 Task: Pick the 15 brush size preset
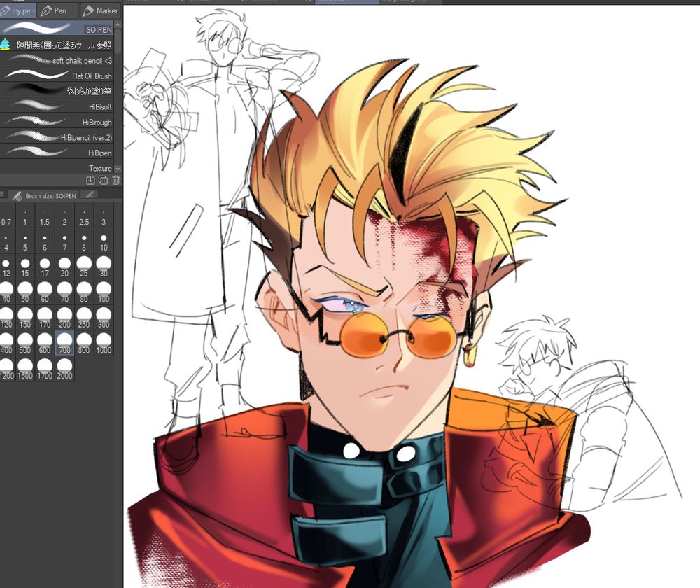(x=25, y=267)
